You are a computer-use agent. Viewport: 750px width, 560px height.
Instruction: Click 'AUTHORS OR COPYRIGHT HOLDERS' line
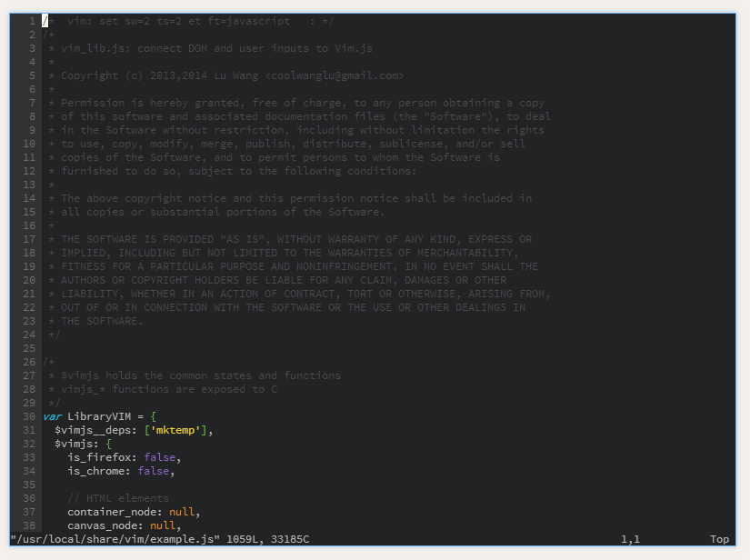277,280
